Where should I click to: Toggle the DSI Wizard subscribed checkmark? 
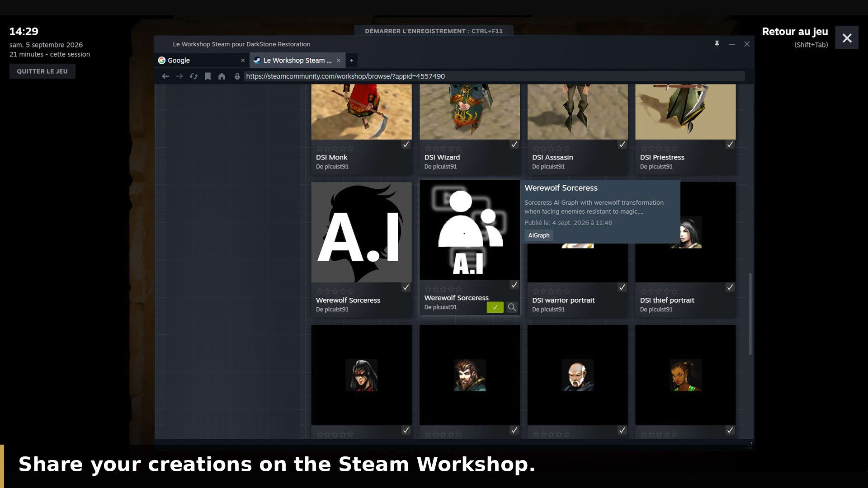[x=514, y=145]
